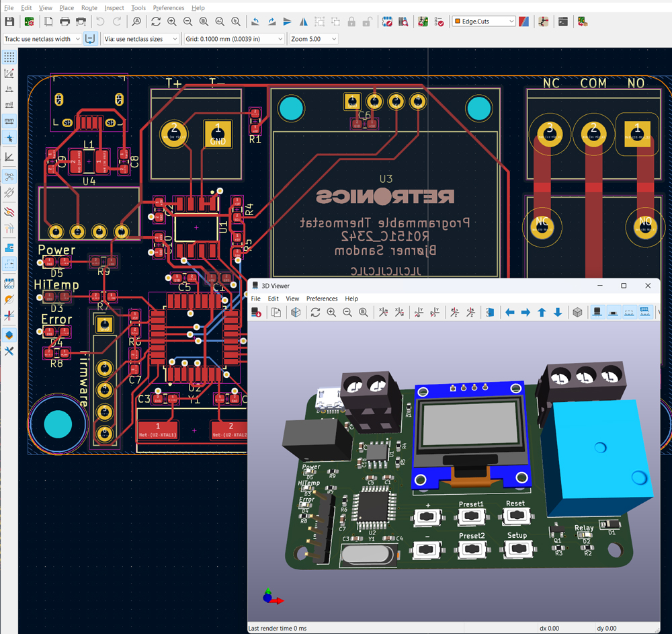Open the scripting console icon
The height and width of the screenshot is (634, 672).
pos(563,22)
